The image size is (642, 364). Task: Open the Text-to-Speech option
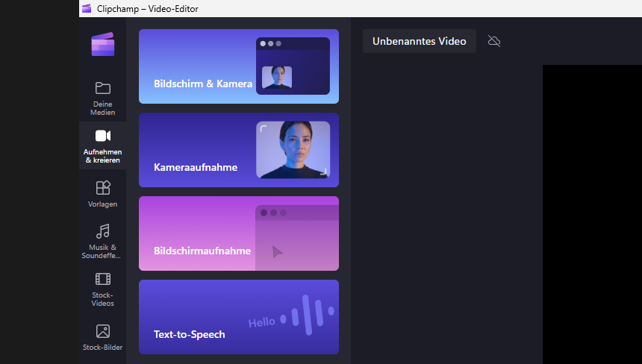[239, 317]
